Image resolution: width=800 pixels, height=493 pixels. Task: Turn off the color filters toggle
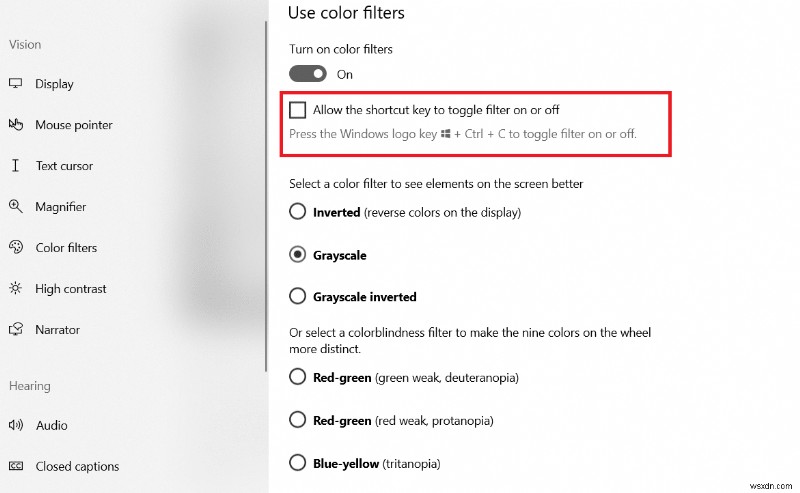(308, 74)
